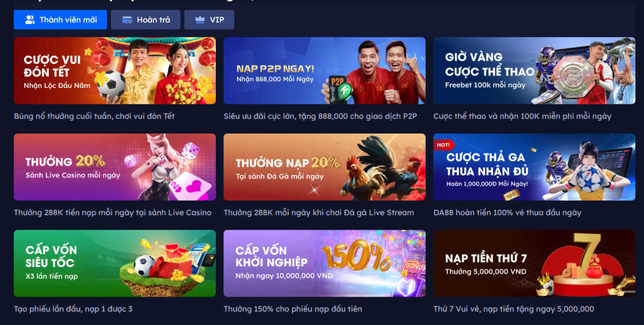Screen dimensions: 644x325
Task: Open the Giờ Vàng Cược Thể Thao banner
Action: click(x=534, y=71)
